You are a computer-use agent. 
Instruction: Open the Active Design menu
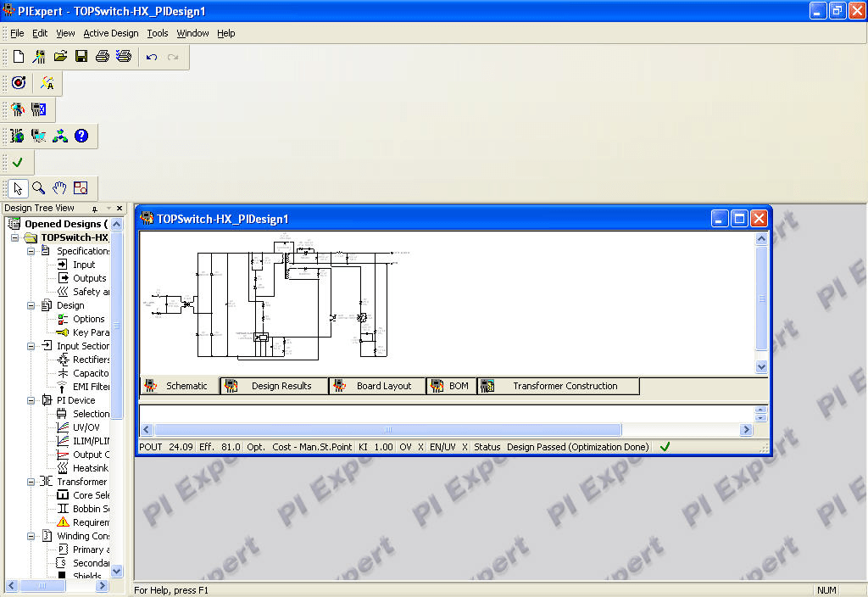tap(111, 33)
